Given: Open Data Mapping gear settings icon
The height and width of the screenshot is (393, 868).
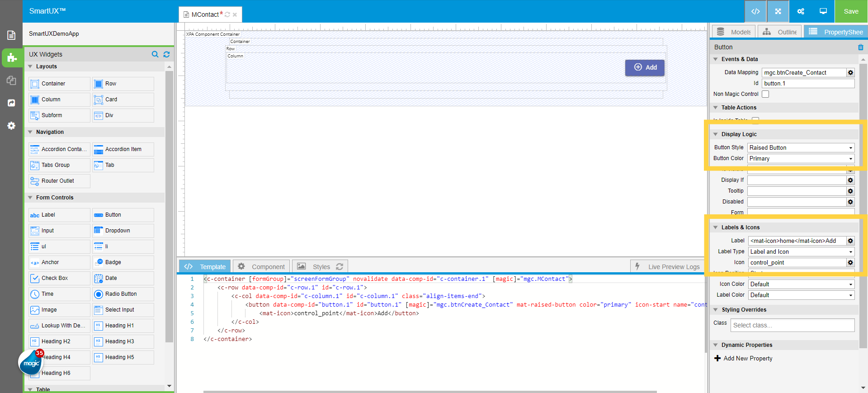Looking at the screenshot, I should click(x=850, y=73).
